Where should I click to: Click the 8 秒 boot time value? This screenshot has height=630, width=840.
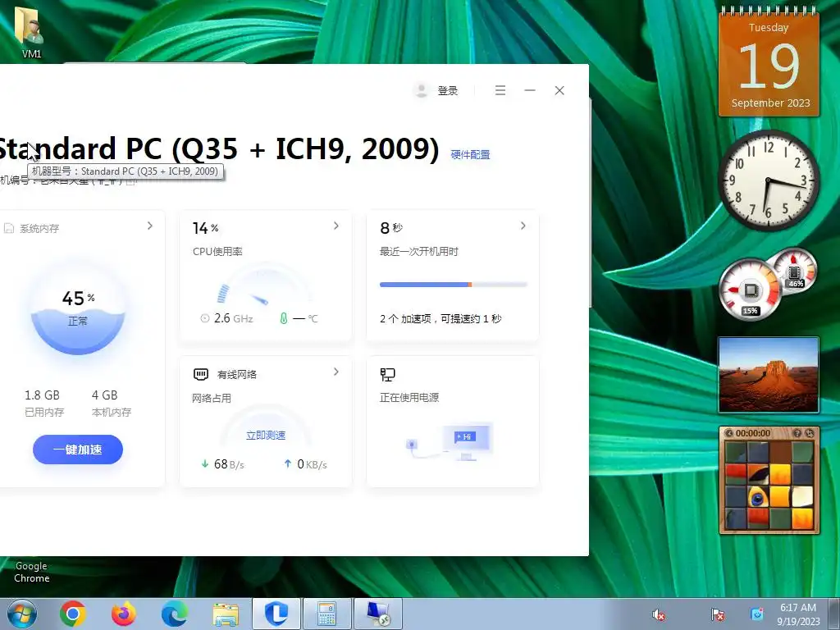pos(391,228)
